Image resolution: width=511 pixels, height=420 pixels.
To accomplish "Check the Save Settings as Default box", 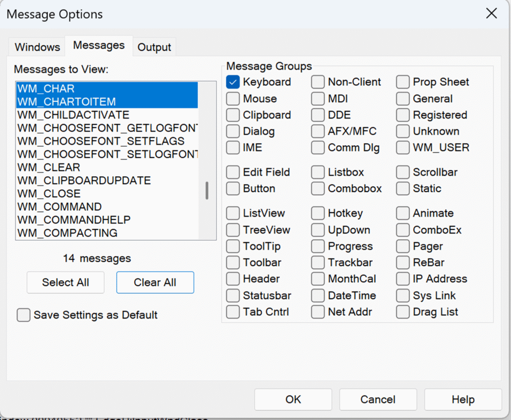I will point(23,315).
